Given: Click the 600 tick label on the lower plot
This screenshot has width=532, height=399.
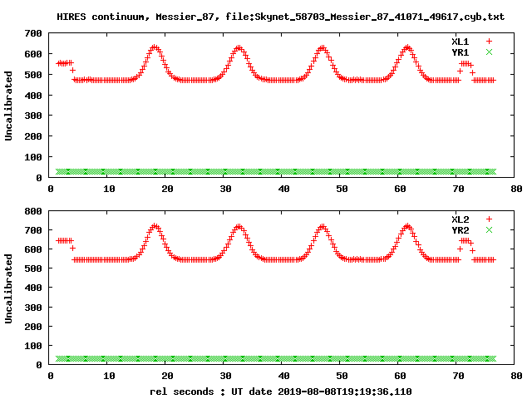Looking at the screenshot, I should tap(33, 249).
